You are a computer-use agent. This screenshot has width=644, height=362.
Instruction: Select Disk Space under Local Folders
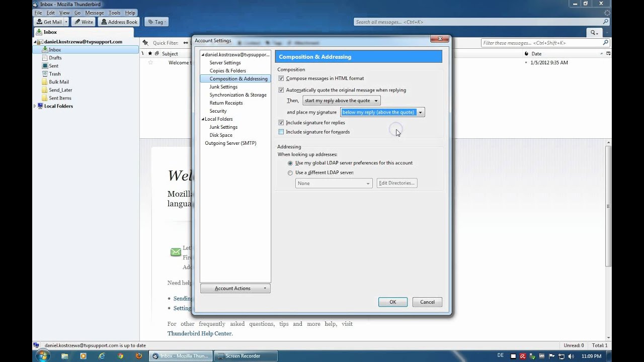pos(221,135)
